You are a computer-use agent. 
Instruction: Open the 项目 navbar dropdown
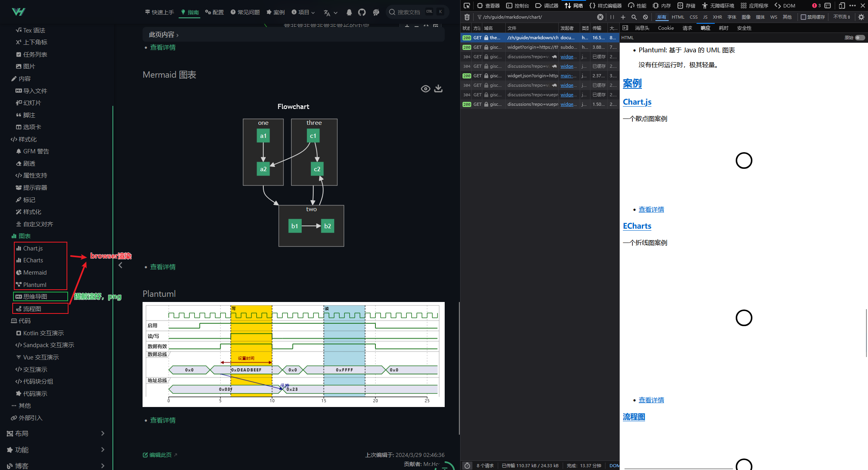[303, 12]
